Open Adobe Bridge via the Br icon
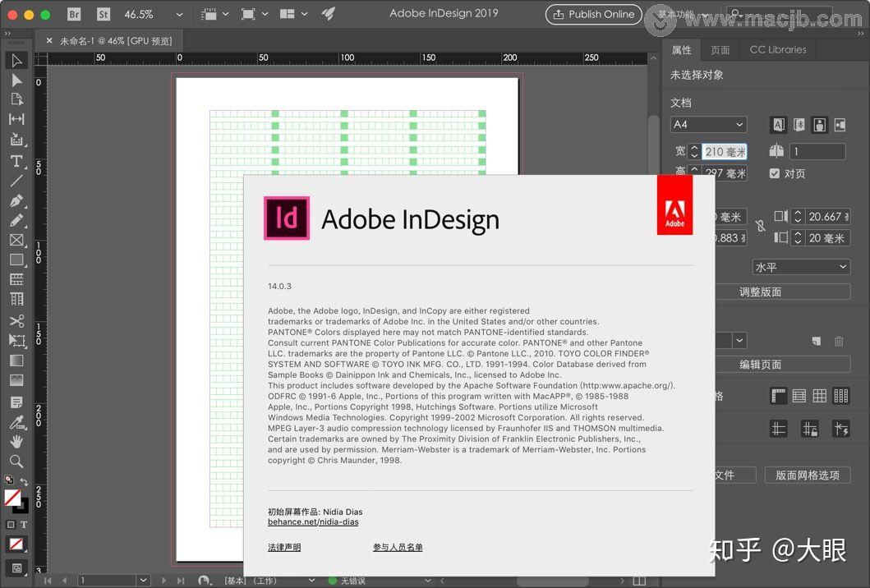Screen dimensions: 870x588 tap(74, 14)
